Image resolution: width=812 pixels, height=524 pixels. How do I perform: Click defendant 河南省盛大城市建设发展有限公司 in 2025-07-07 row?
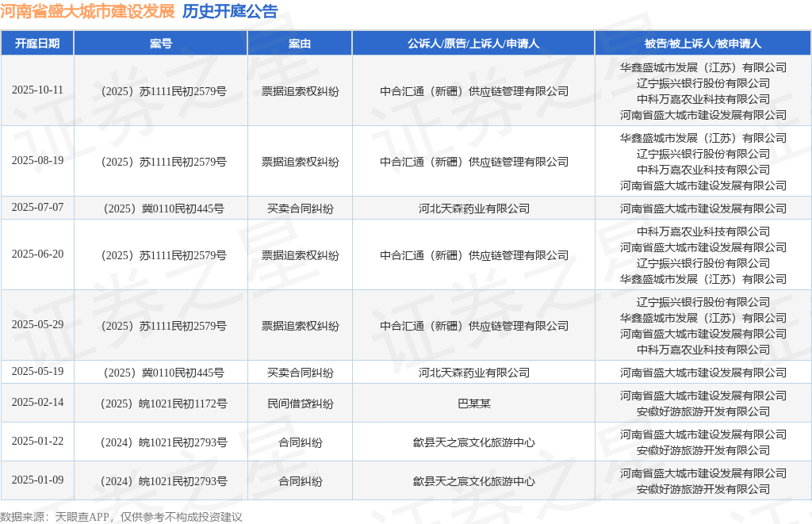click(703, 208)
